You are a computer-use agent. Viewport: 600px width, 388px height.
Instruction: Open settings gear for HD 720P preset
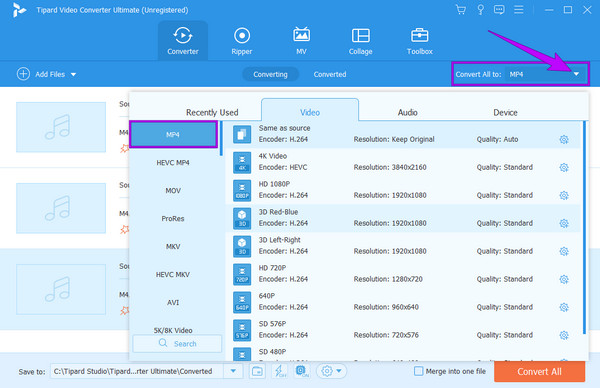pyautogui.click(x=564, y=279)
